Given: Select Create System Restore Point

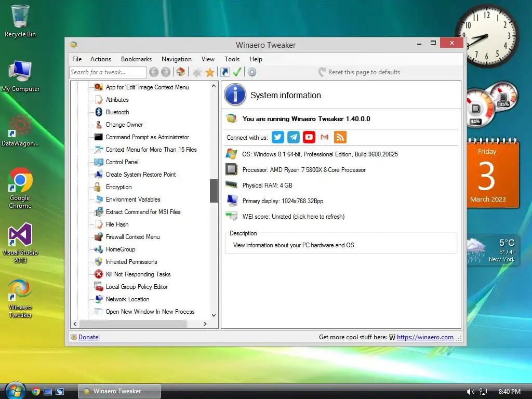Looking at the screenshot, I should [141, 175].
